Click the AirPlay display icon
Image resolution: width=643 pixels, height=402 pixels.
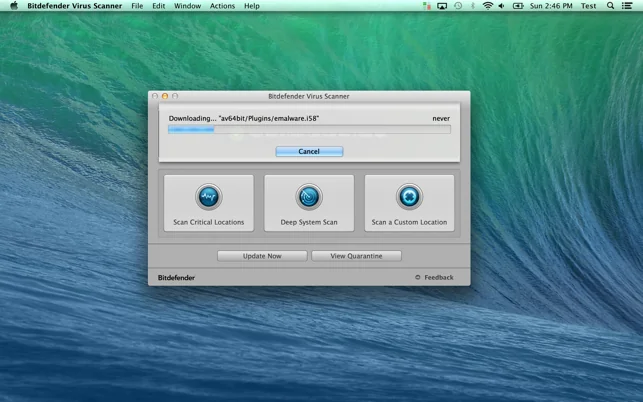click(442, 6)
